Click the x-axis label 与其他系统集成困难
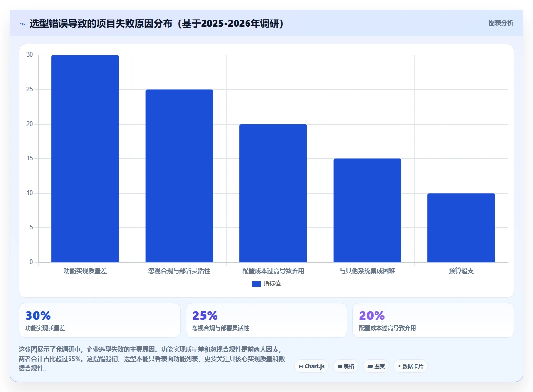Viewport: 533px width, 392px height. click(367, 271)
